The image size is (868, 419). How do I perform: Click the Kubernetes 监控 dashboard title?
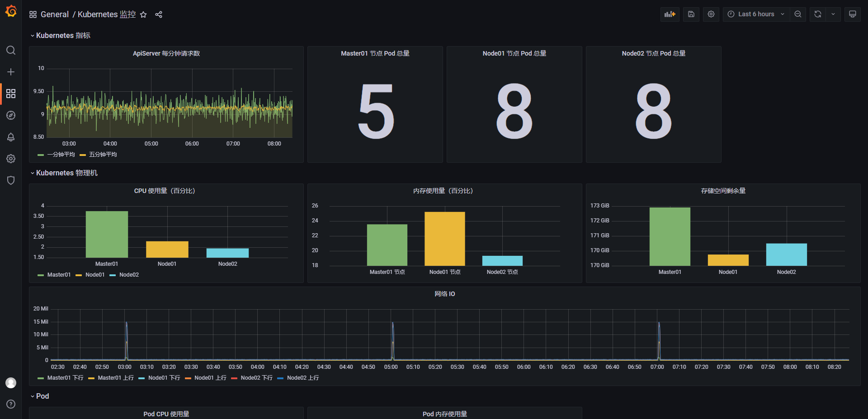point(107,14)
